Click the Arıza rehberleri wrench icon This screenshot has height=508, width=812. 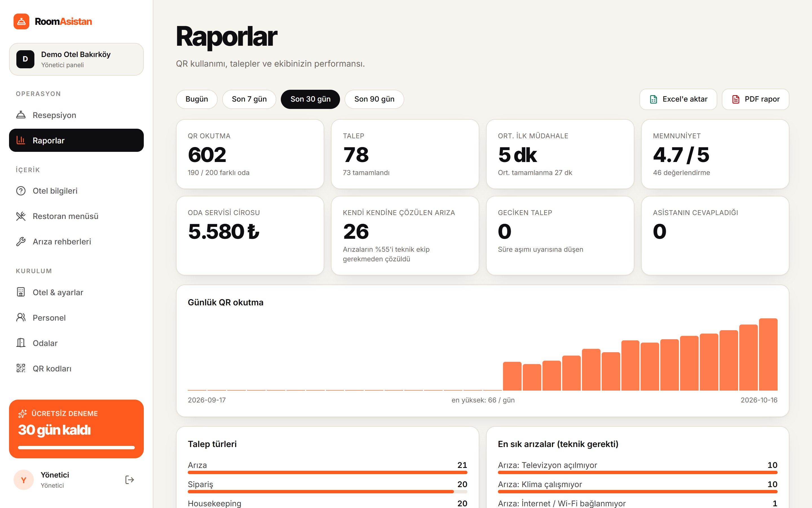click(x=21, y=242)
